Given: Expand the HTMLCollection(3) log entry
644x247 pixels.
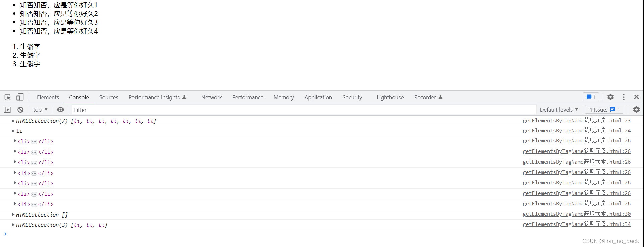Looking at the screenshot, I should click(13, 225).
